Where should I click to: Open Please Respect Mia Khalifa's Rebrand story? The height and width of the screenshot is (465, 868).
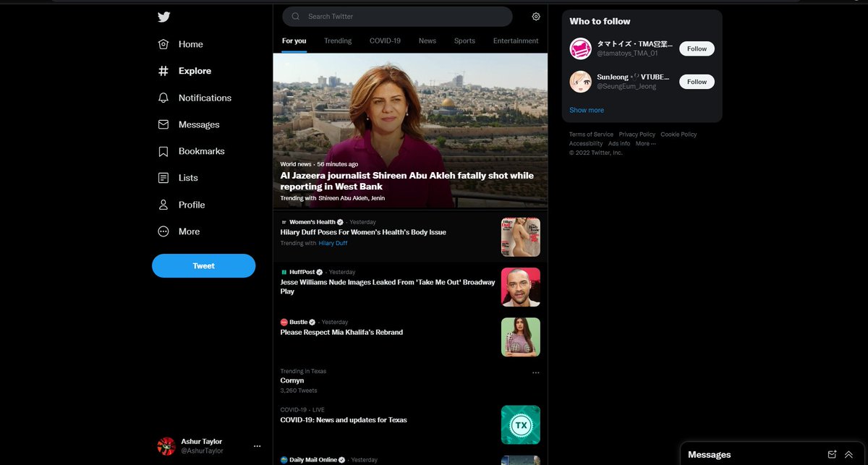[x=341, y=333]
